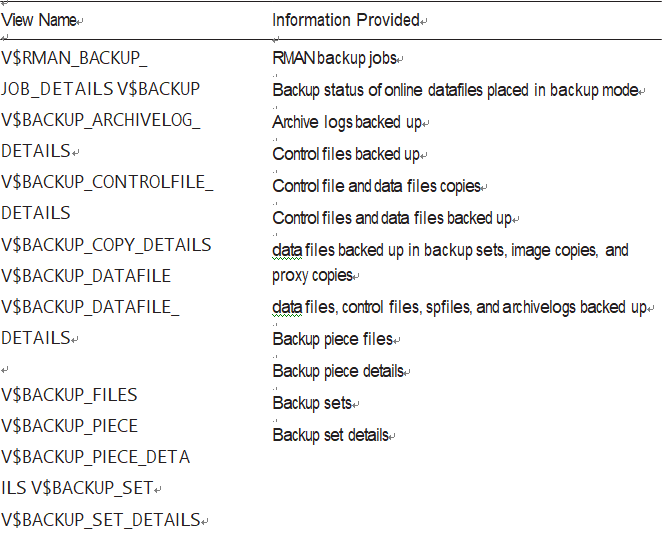
Task: Click the ILS V$BACKUP_SET line
Action: pos(77,488)
